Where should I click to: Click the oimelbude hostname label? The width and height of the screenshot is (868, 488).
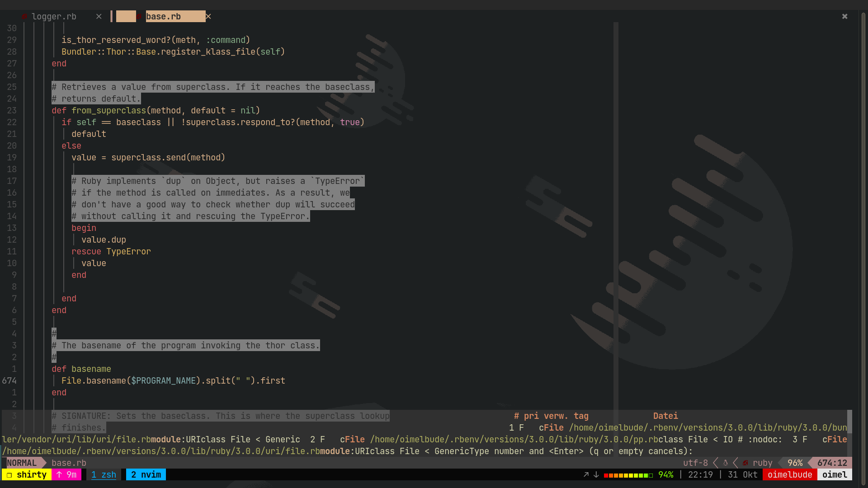click(789, 475)
